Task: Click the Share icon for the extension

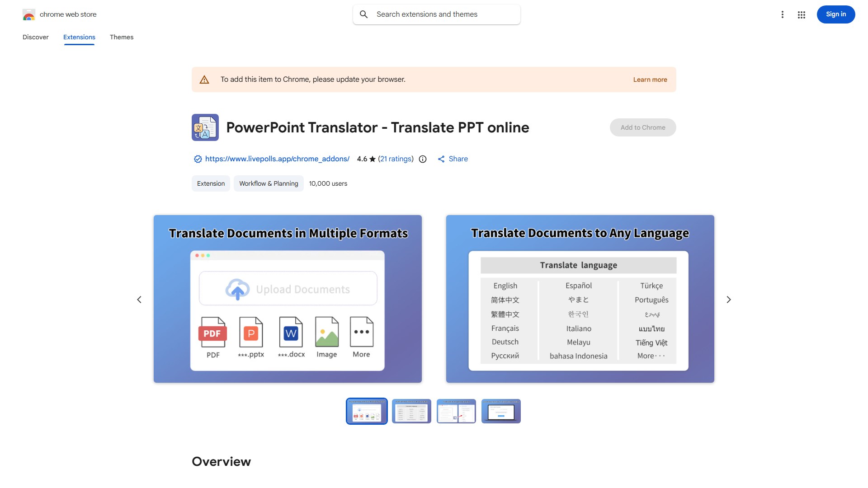Action: pos(442,159)
